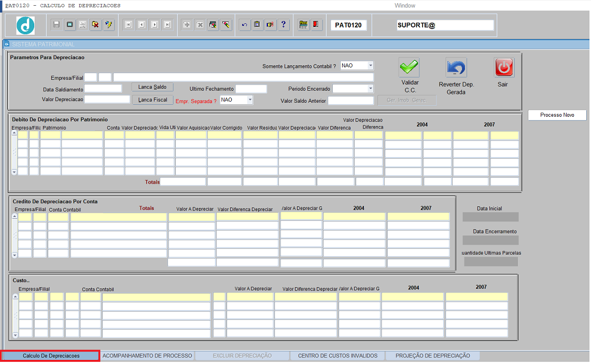Click the Save diskette toolbar icon

pyautogui.click(x=57, y=24)
